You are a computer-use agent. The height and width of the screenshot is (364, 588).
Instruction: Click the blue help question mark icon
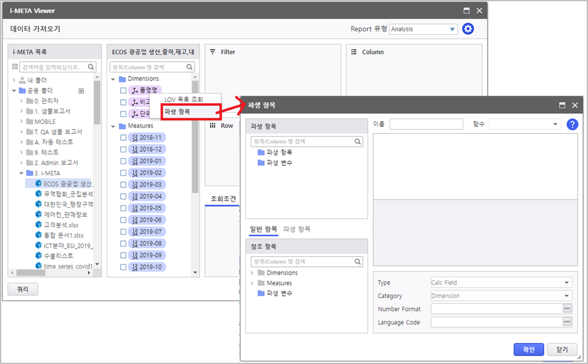click(573, 124)
